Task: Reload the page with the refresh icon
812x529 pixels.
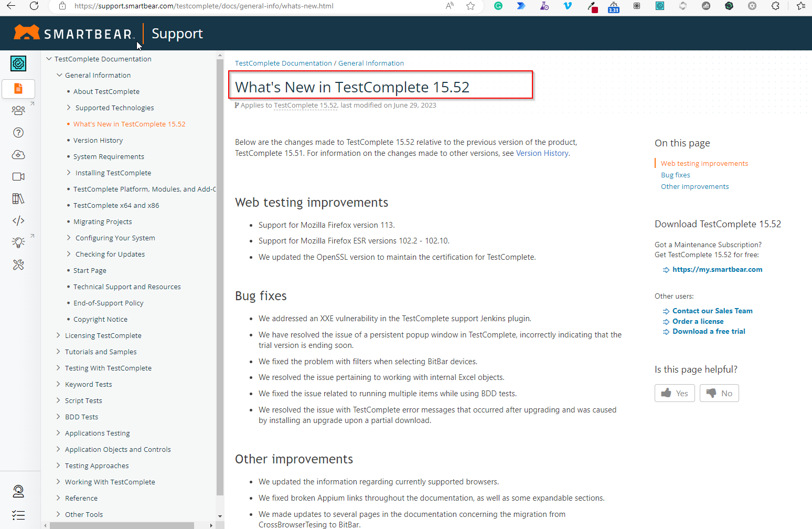Action: click(34, 6)
